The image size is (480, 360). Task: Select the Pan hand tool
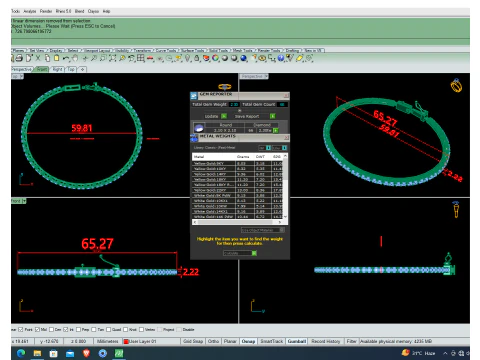tap(75, 58)
